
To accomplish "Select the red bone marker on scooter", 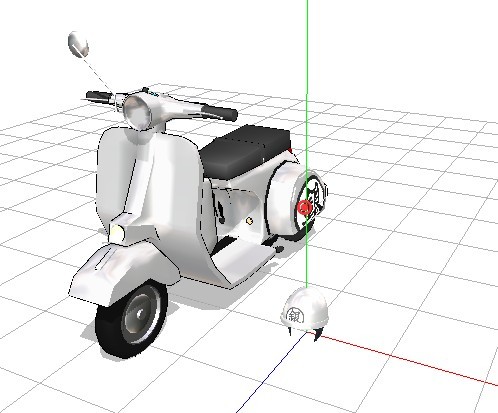I will point(304,208).
